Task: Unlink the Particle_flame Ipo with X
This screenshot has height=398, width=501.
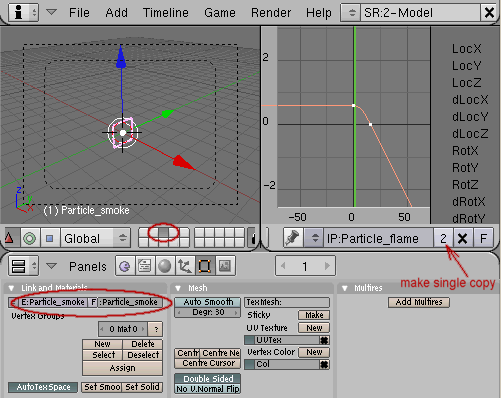Action: click(x=463, y=238)
